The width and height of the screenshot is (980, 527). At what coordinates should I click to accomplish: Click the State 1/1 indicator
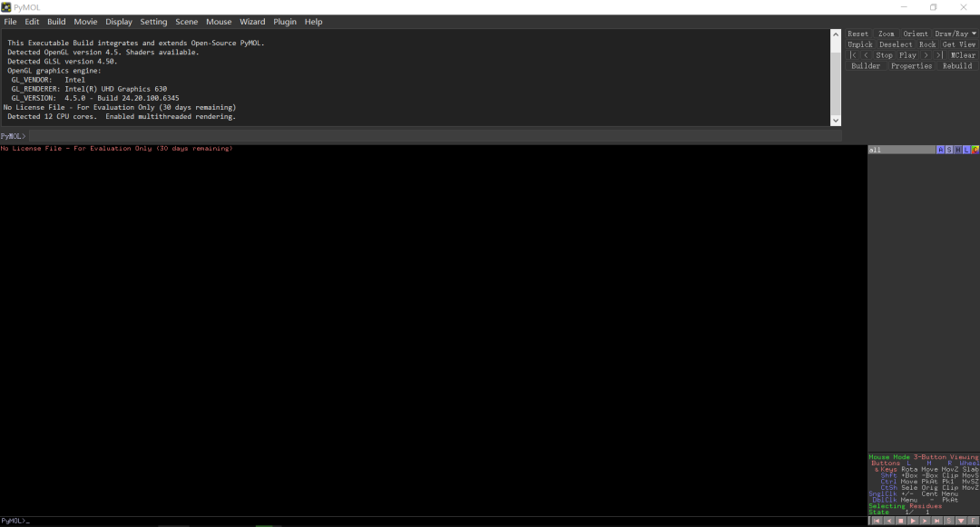click(900, 512)
